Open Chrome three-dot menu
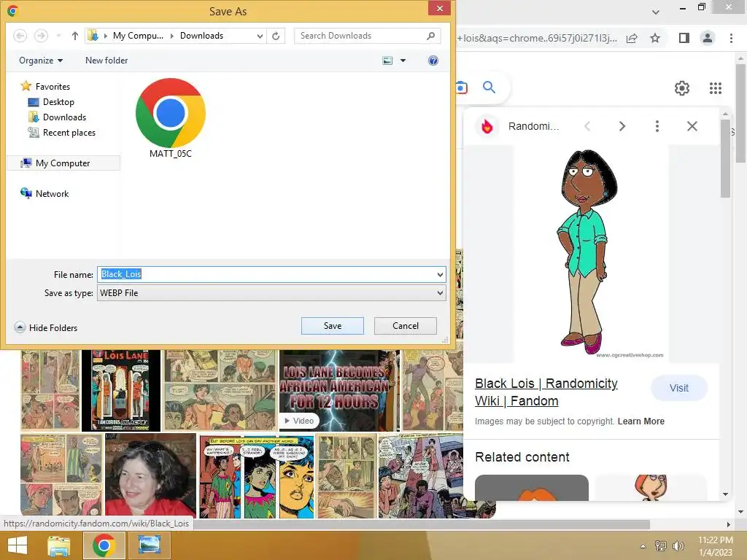 [731, 38]
